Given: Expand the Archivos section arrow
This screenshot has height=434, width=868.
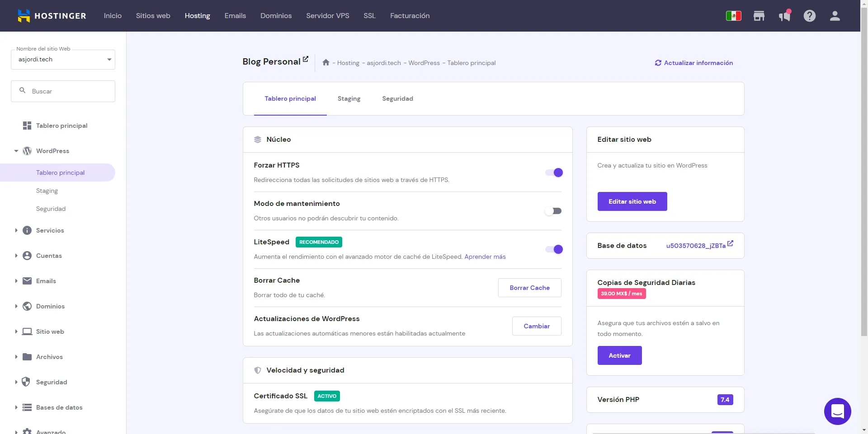Looking at the screenshot, I should [x=16, y=357].
